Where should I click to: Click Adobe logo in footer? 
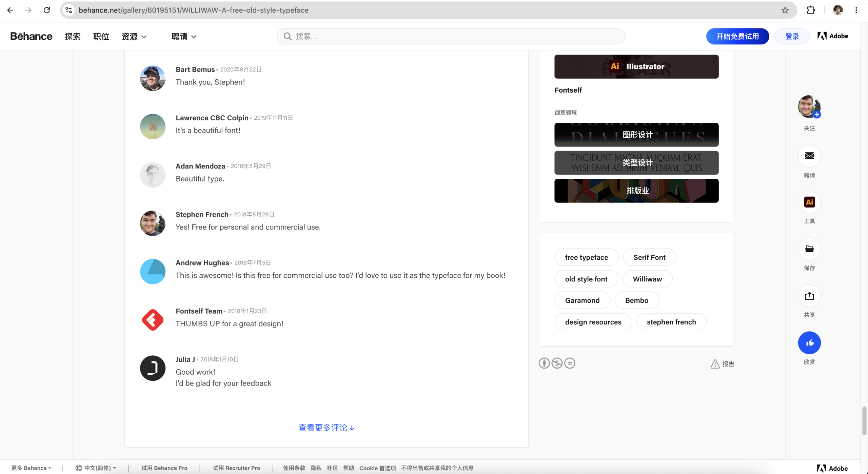(x=832, y=468)
